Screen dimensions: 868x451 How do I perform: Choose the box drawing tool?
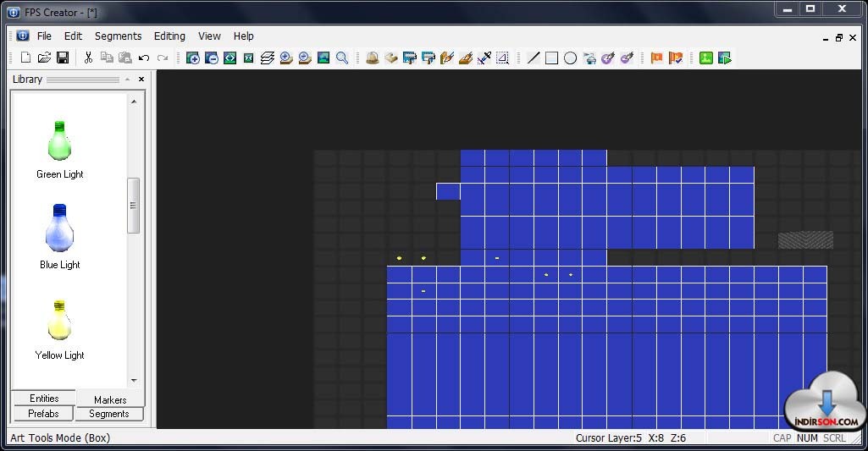point(551,58)
